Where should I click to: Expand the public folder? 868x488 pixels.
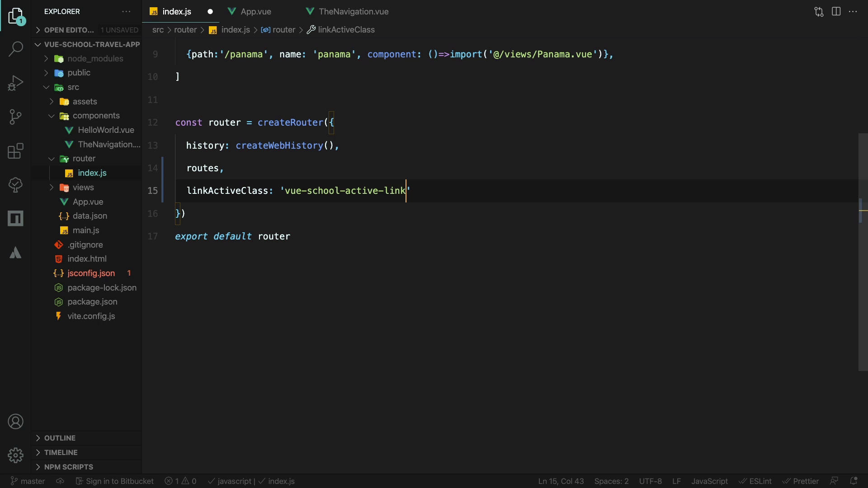(87, 73)
